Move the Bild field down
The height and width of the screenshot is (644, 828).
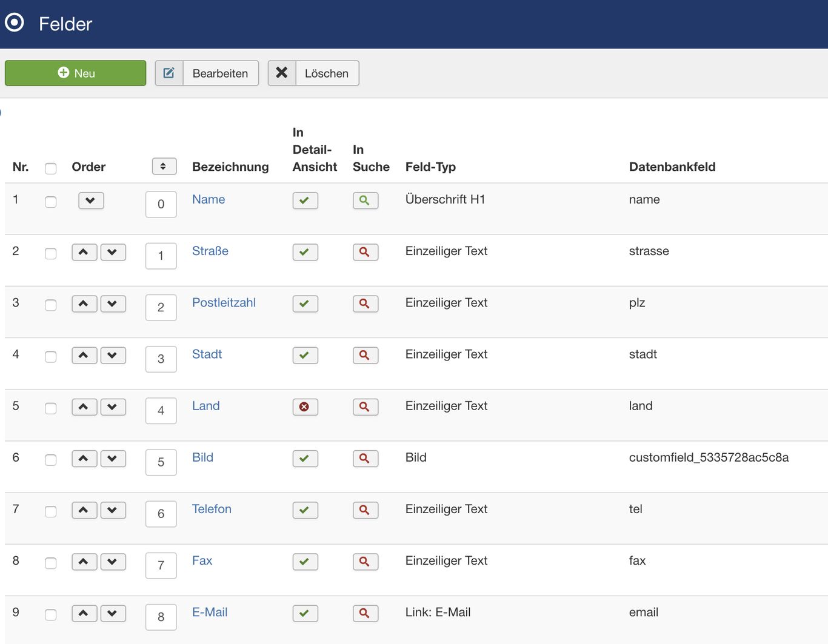(113, 459)
